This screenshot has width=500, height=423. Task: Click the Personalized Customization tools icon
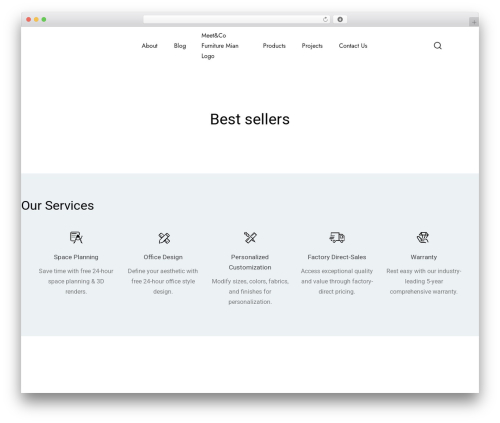click(x=250, y=237)
